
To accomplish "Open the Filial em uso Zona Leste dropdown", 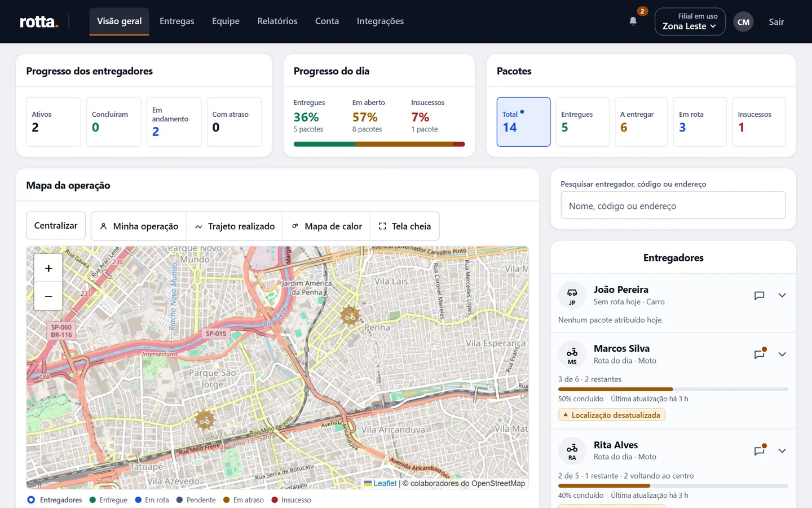I will [690, 21].
